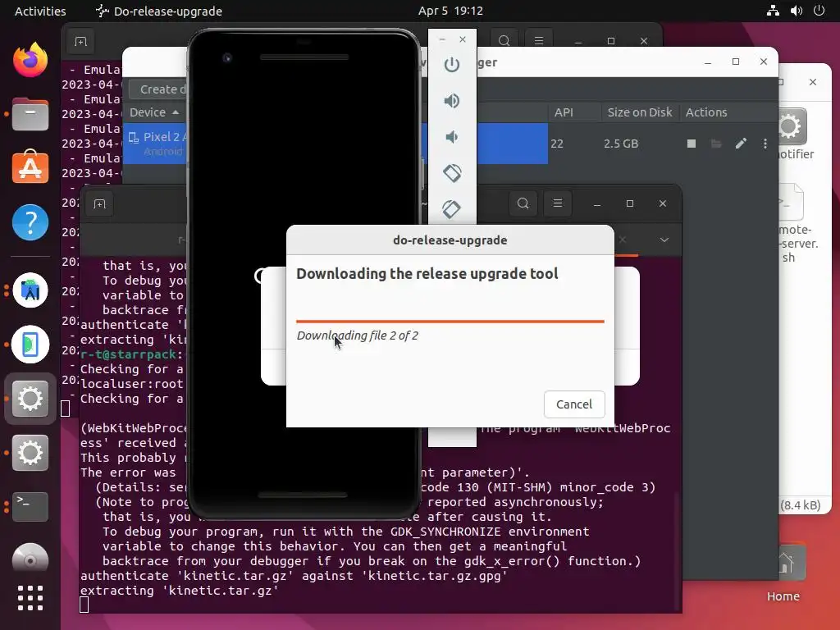Open the disc drive icon in the dock

30,558
